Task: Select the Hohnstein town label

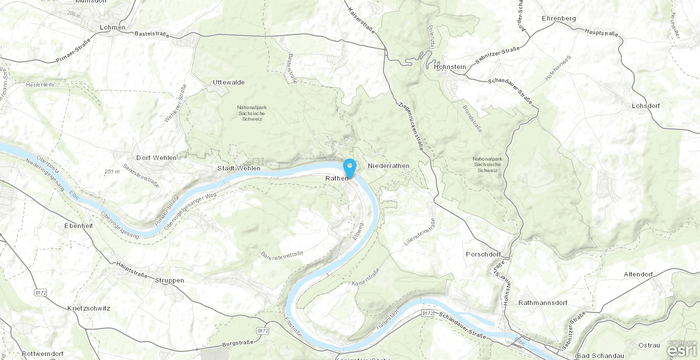Action: coord(450,67)
